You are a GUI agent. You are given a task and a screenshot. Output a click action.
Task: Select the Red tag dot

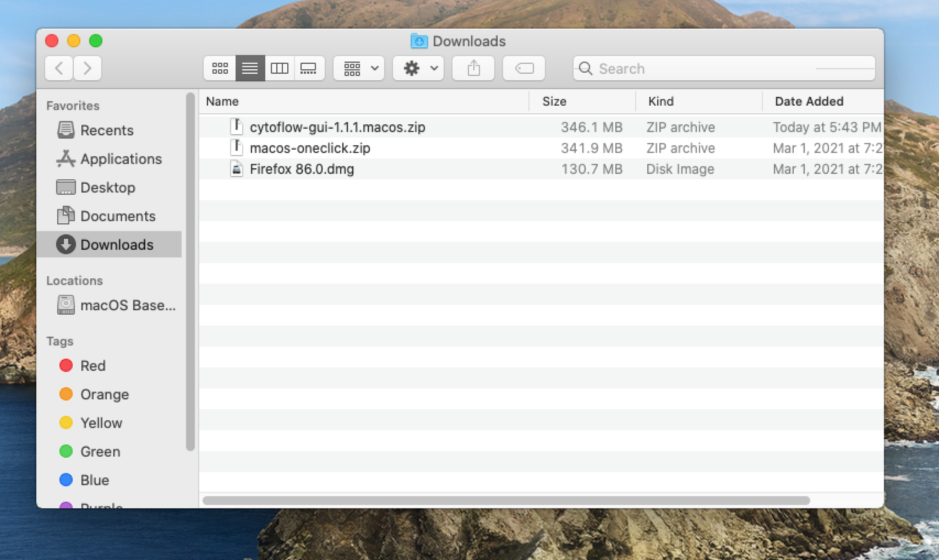tap(66, 365)
